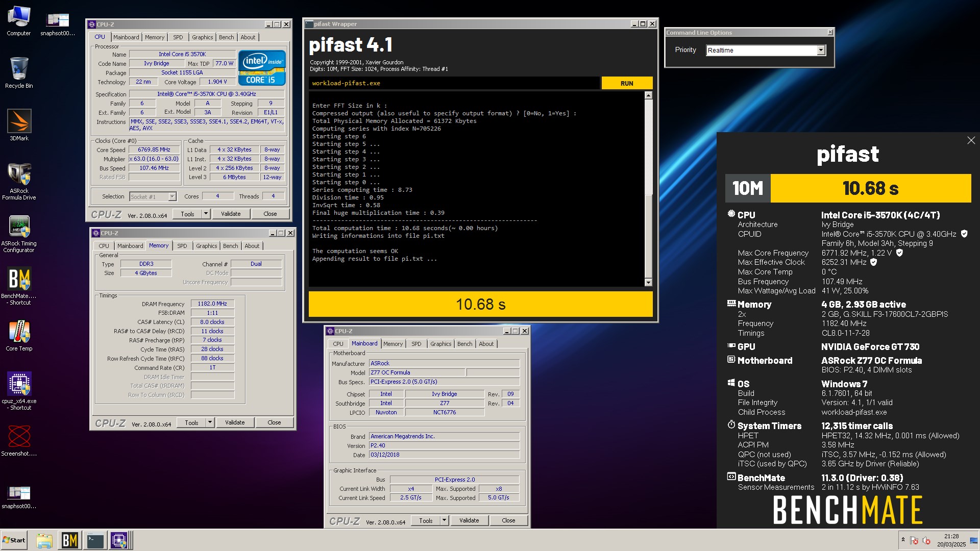Click the Start button
Viewport: 980px width, 551px height.
point(14,540)
